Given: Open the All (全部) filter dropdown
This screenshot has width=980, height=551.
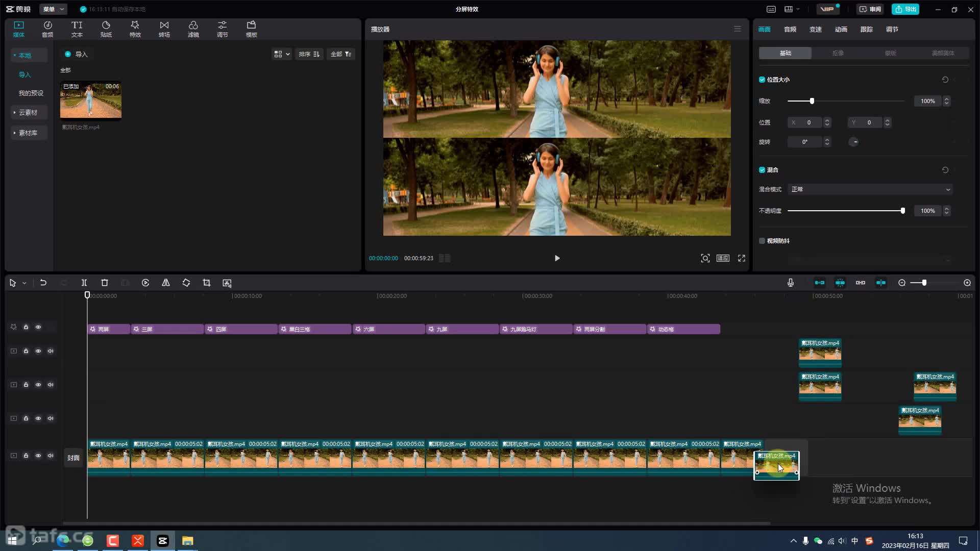Looking at the screenshot, I should (341, 54).
